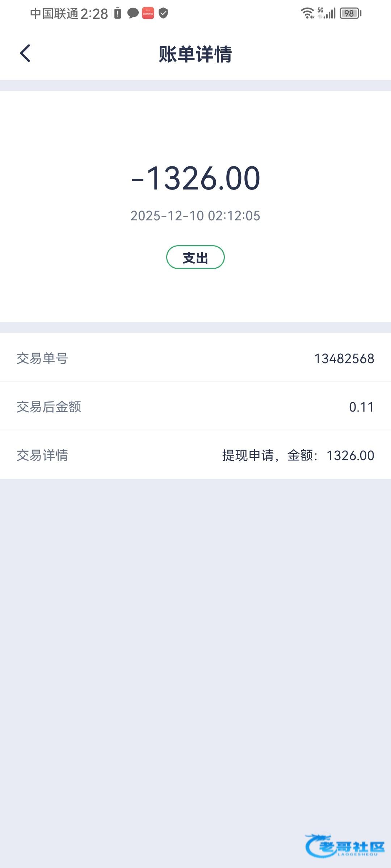Tap the Wi-Fi signal icon
Image resolution: width=391 pixels, height=868 pixels.
pos(307,13)
